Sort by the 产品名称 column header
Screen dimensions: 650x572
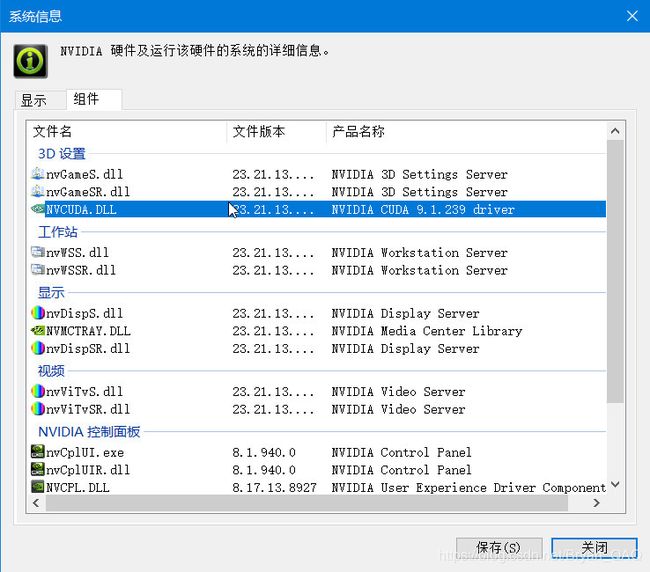[x=466, y=132]
